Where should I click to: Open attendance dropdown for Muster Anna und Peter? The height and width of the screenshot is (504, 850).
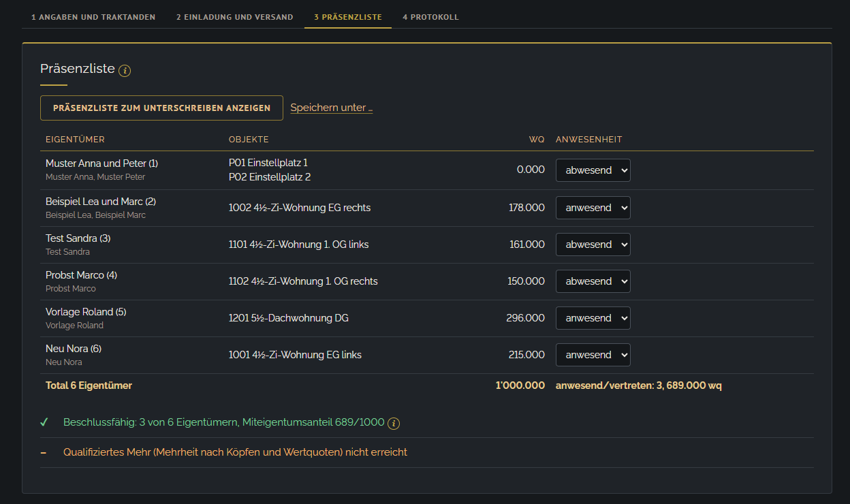click(x=593, y=170)
